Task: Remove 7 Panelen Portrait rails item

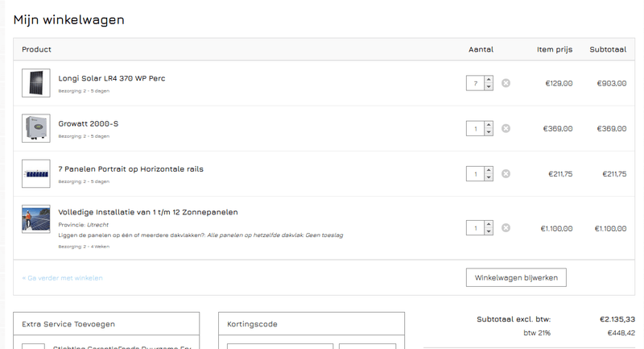Action: tap(506, 173)
